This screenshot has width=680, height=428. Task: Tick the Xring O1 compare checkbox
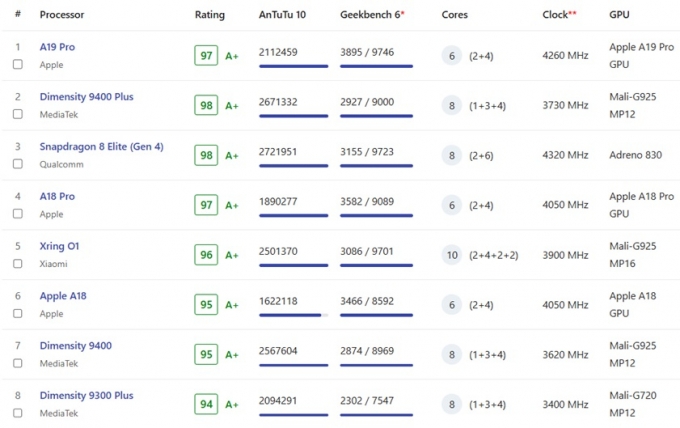pos(18,264)
